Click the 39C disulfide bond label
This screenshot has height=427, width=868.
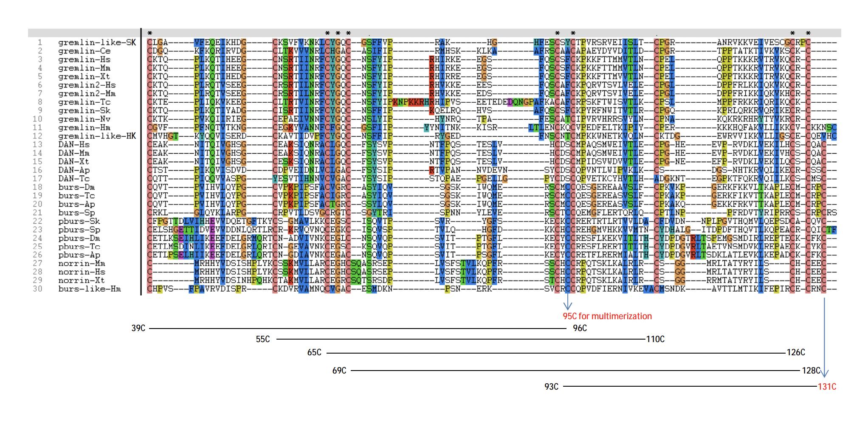point(138,328)
